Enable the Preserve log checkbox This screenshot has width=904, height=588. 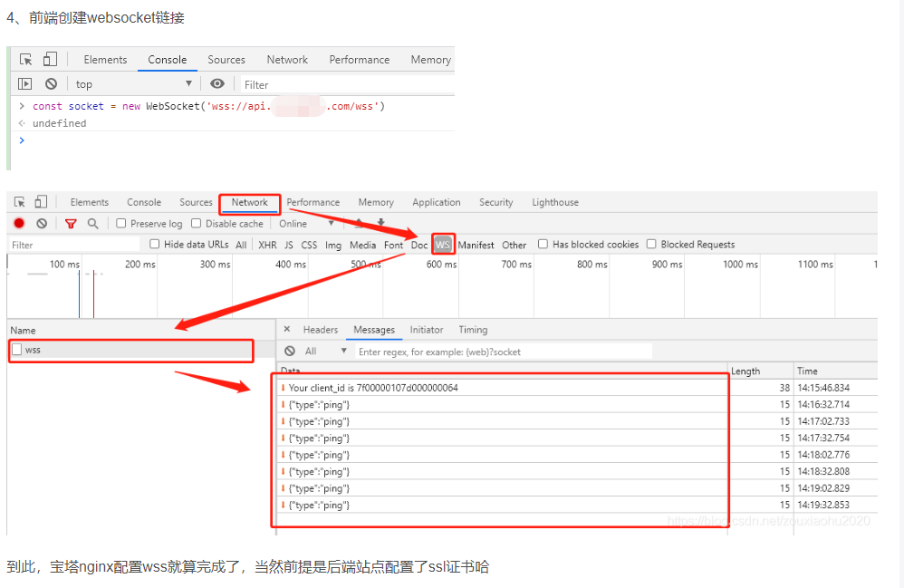(x=121, y=224)
